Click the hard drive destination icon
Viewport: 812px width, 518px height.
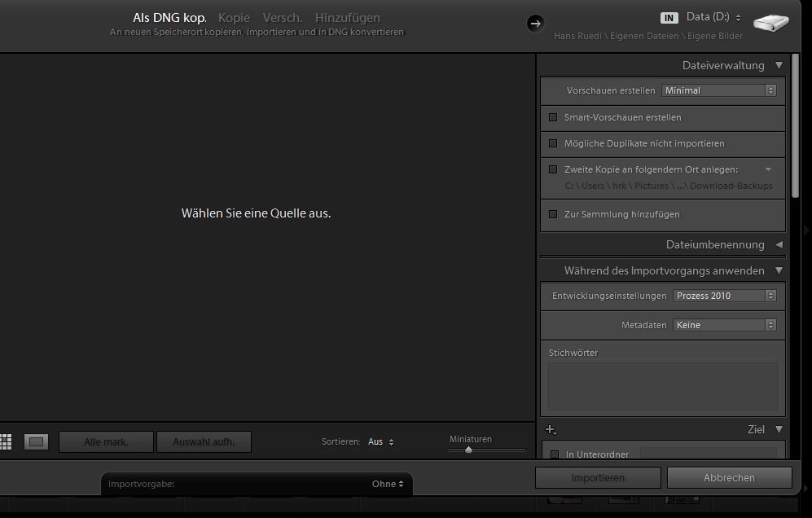tap(770, 22)
